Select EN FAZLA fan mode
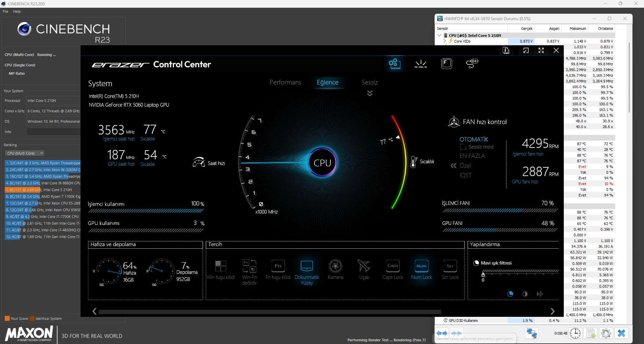This screenshot has height=344, width=644. (472, 156)
